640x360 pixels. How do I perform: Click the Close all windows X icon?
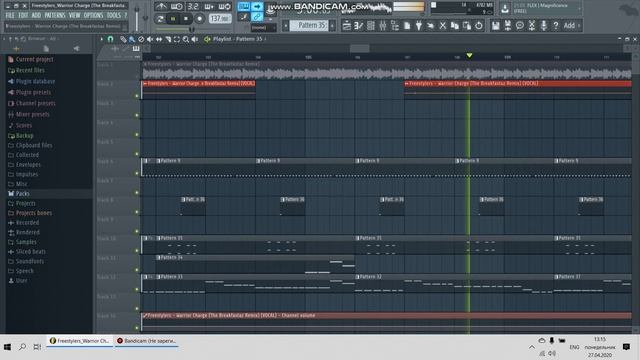point(443,26)
